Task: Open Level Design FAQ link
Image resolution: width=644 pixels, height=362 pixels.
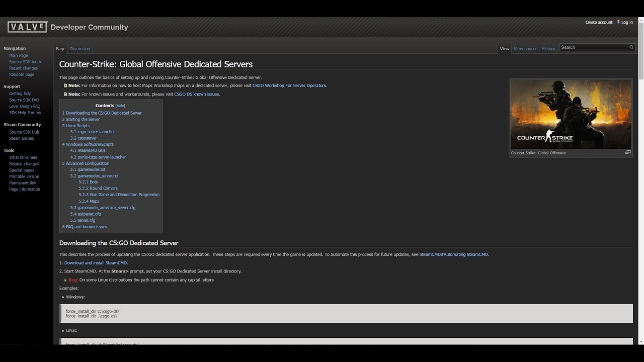Action: click(x=25, y=106)
